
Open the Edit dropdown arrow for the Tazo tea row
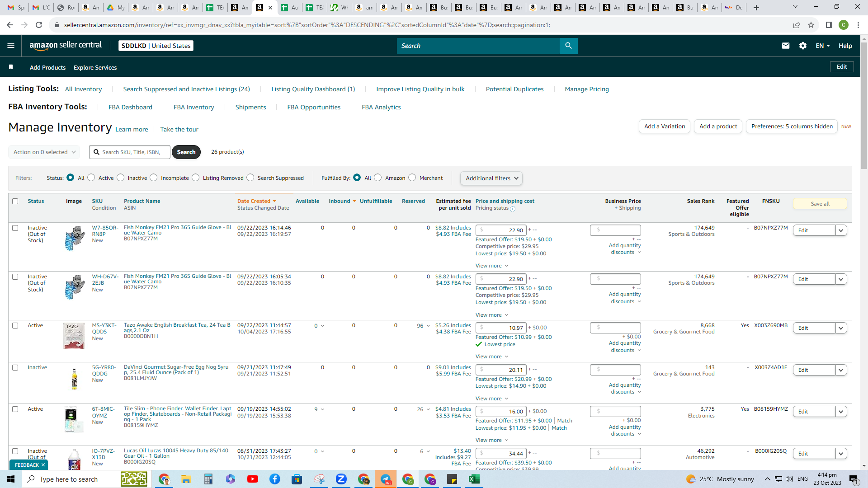click(x=841, y=328)
